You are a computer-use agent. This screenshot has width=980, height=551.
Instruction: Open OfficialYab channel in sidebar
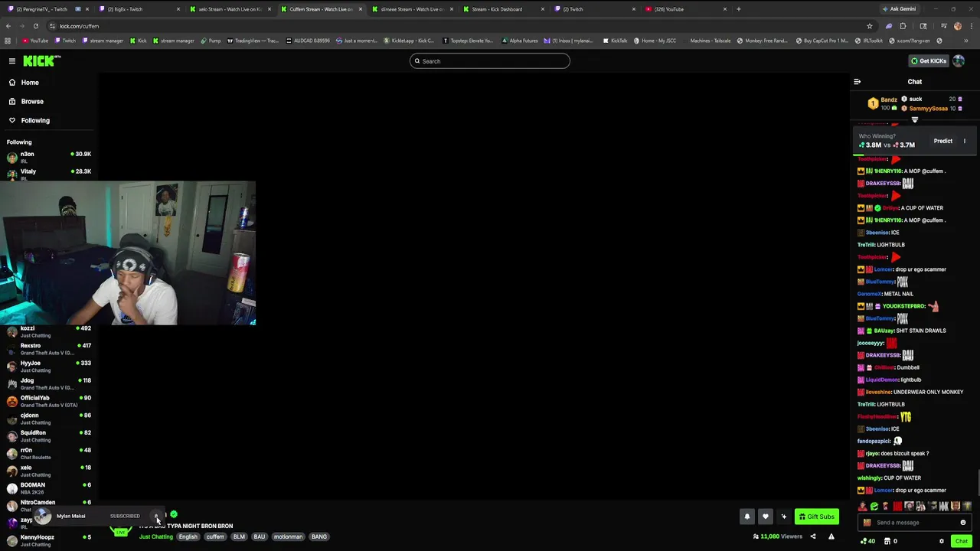49,401
